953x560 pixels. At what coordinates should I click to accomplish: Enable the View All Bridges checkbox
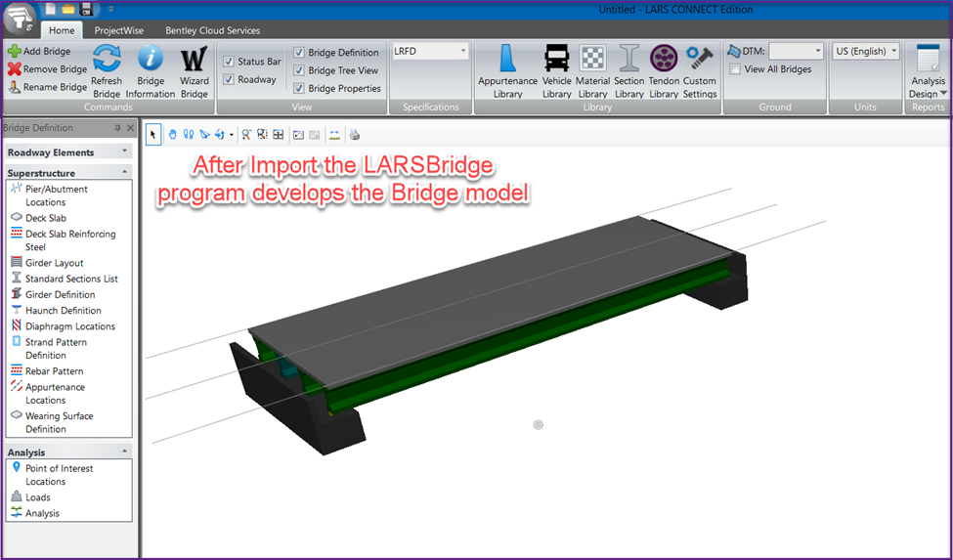coord(735,69)
